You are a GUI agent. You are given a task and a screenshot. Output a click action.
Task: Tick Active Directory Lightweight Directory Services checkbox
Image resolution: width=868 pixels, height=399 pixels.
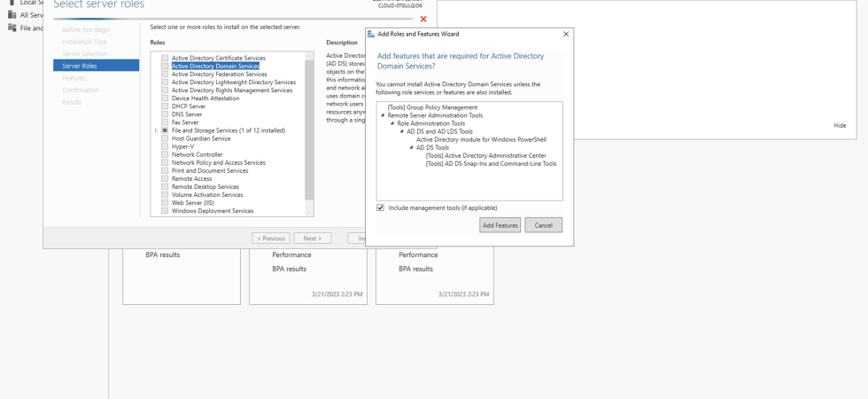pos(165,82)
